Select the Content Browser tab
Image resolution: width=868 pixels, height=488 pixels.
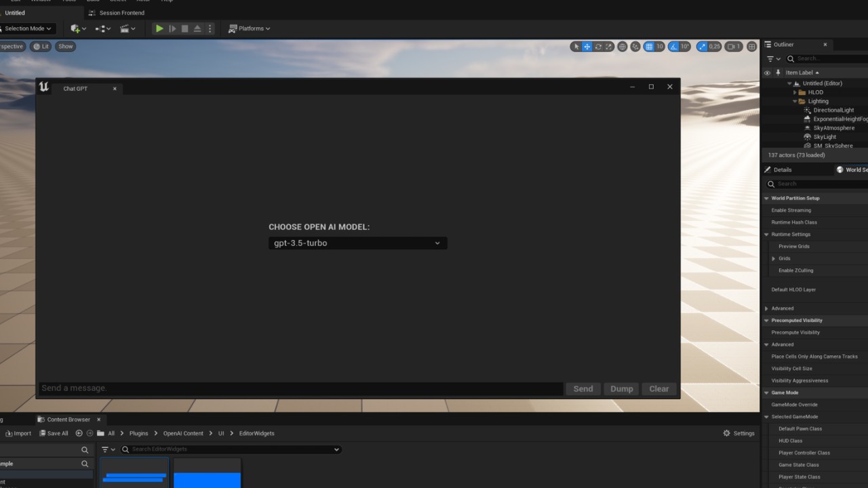[x=68, y=420]
